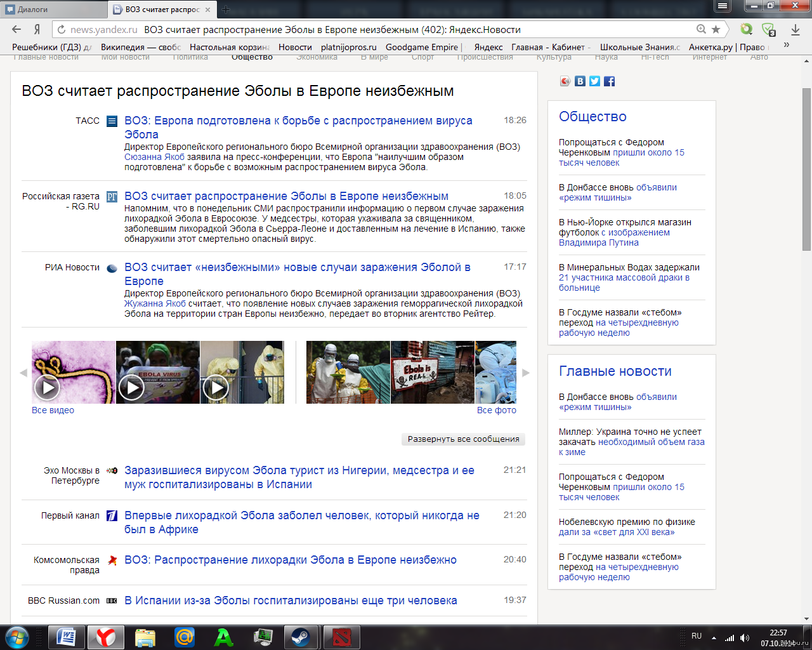Open the 'Ebola is Real' sign photo
The image size is (812, 650).
pyautogui.click(x=432, y=372)
